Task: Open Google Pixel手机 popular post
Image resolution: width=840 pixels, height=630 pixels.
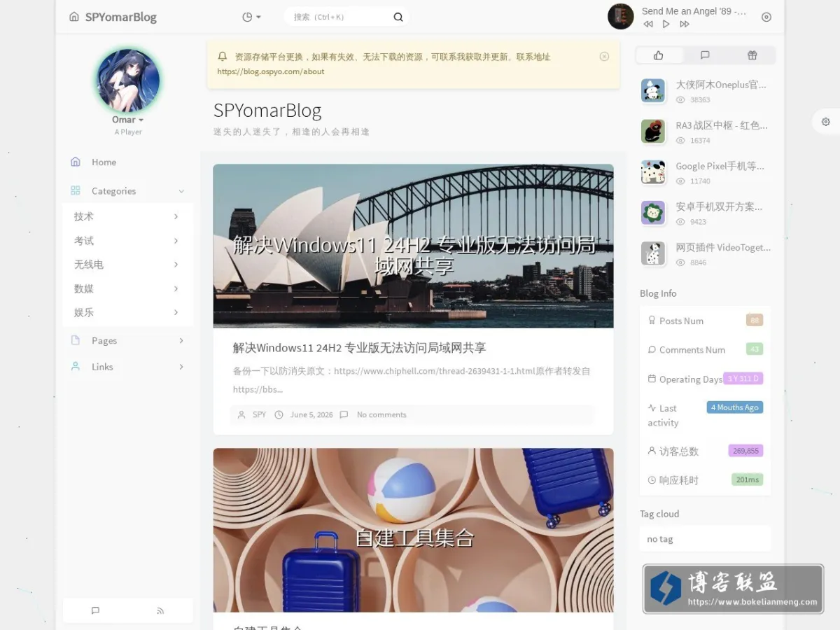Action: [x=720, y=166]
